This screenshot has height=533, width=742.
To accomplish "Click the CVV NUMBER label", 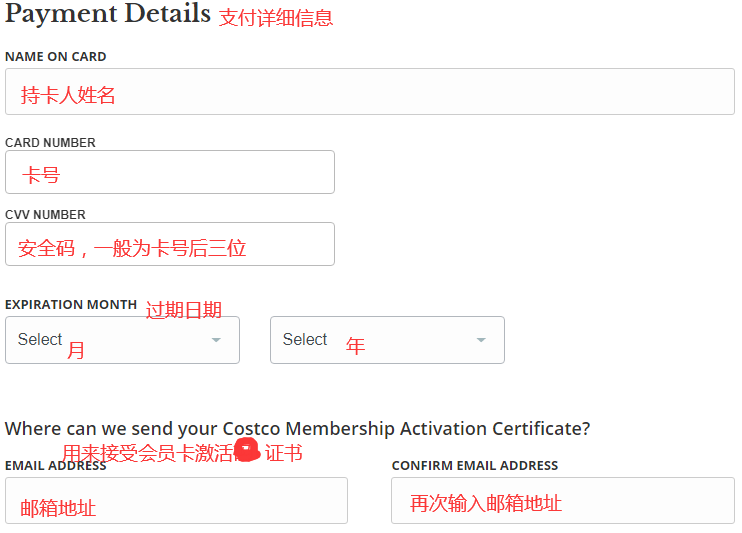I will pos(45,215).
